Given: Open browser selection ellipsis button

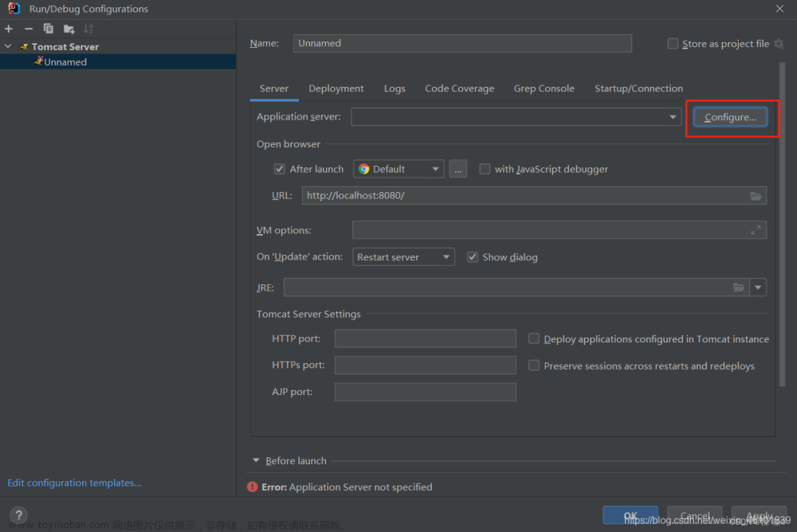Looking at the screenshot, I should tap(458, 169).
